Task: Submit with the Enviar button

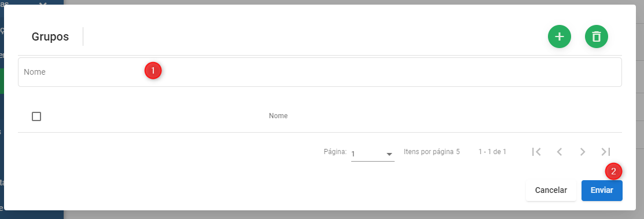Action: click(602, 190)
